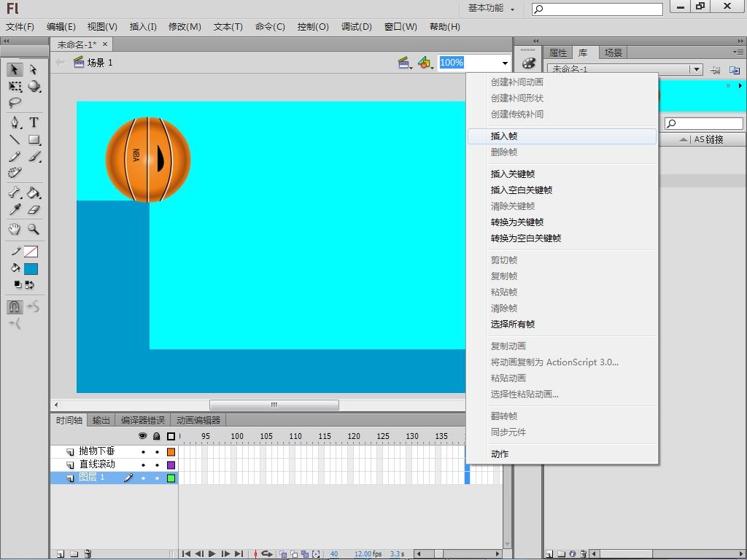The height and width of the screenshot is (560, 747).
Task: Switch to the 场景 tab
Action: [x=613, y=52]
